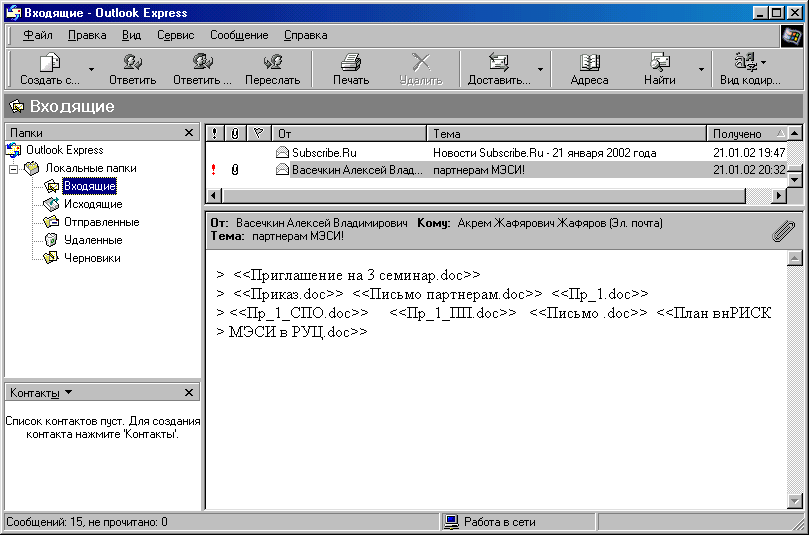Open the Сервис menu
Screen dimensions: 809x535
[175, 35]
